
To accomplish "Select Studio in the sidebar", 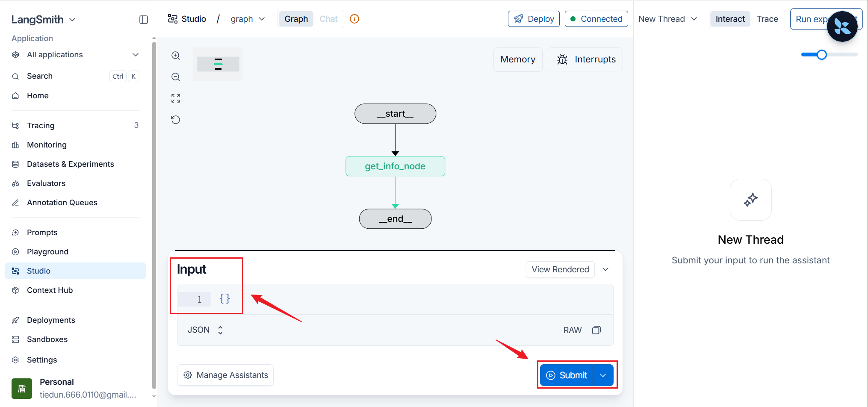I will [75, 271].
